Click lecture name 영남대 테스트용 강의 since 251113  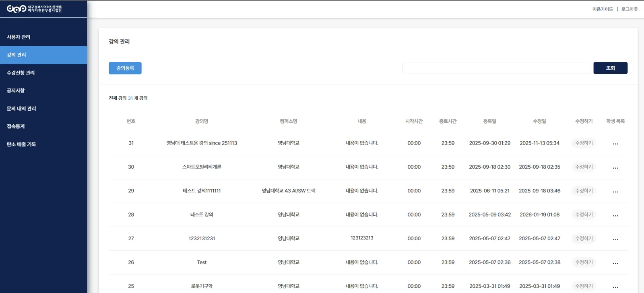click(x=202, y=143)
